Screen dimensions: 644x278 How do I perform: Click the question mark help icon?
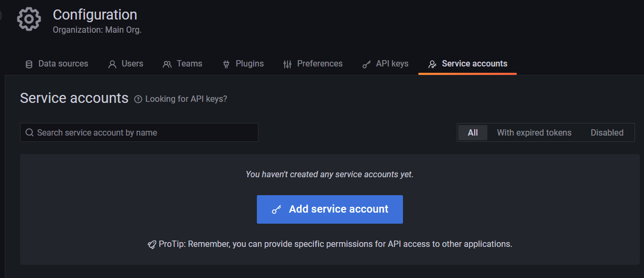click(138, 99)
